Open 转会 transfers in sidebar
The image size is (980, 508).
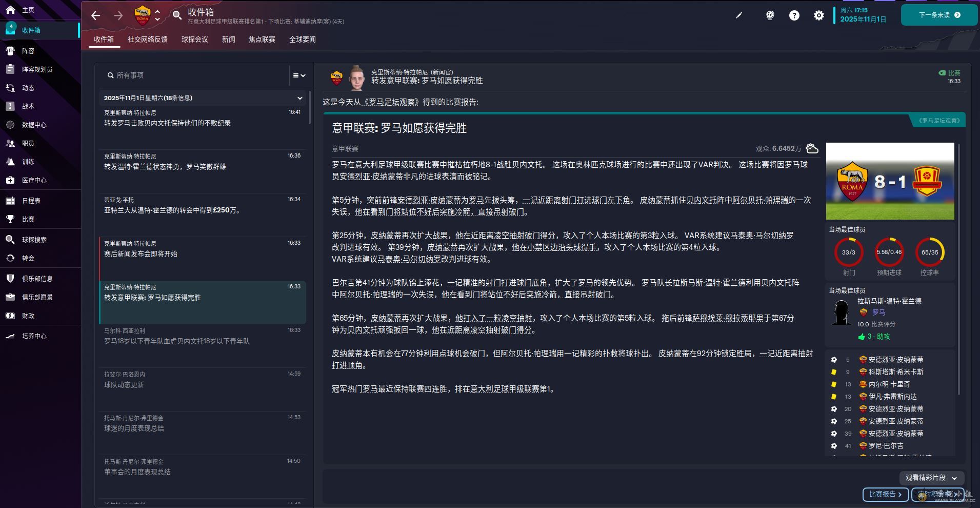click(x=28, y=258)
